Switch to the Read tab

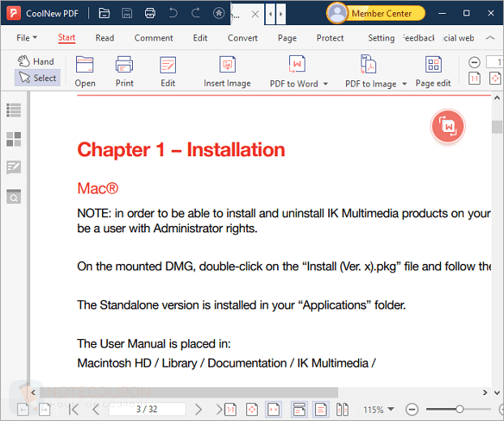tap(105, 38)
